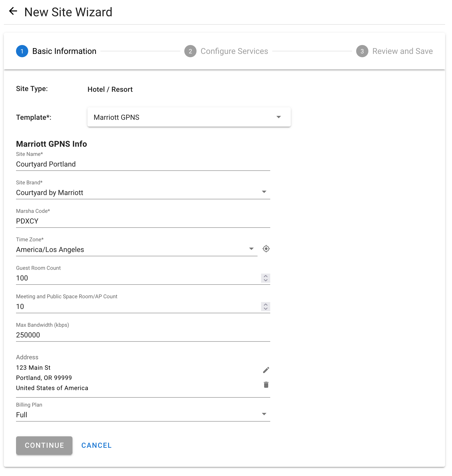Click United States of America text
The image size is (452, 476).
(52, 388)
